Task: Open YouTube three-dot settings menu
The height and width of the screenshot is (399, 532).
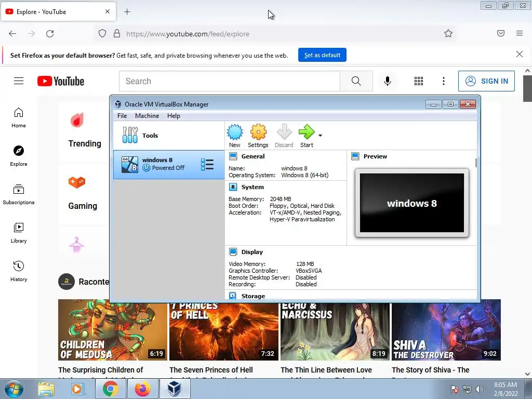Action: click(x=444, y=81)
